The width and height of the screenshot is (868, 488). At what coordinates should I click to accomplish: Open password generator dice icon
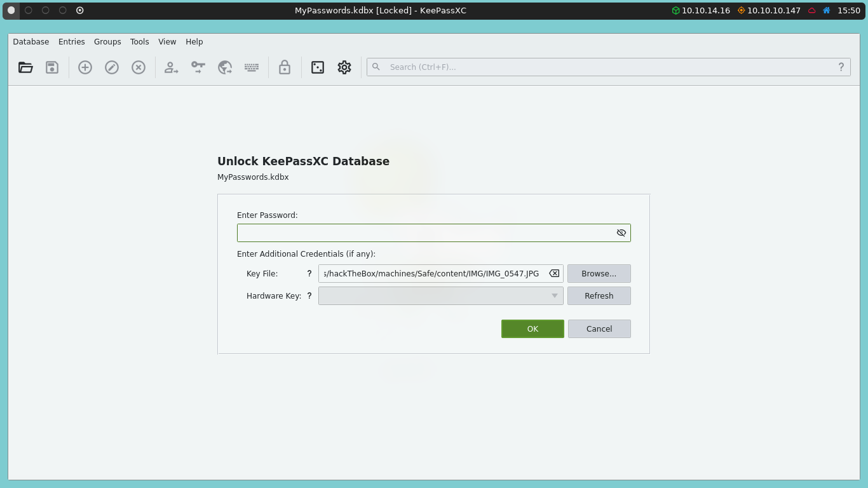pyautogui.click(x=318, y=67)
